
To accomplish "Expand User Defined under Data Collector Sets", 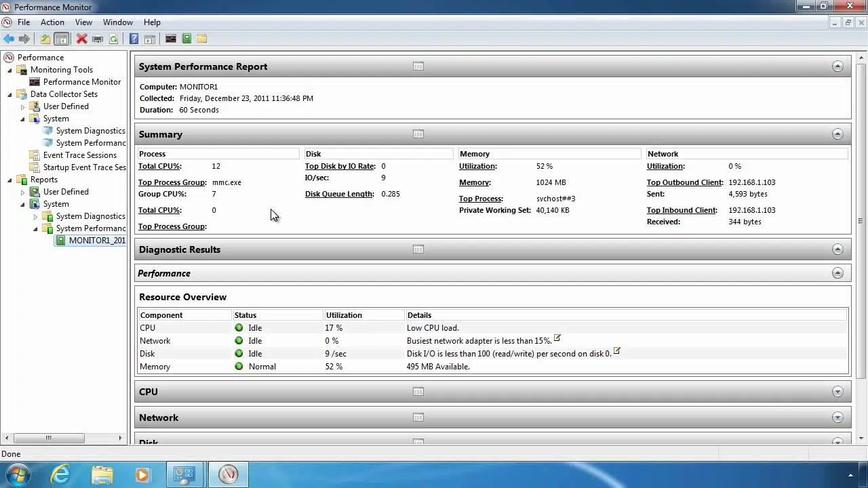I will (22, 106).
